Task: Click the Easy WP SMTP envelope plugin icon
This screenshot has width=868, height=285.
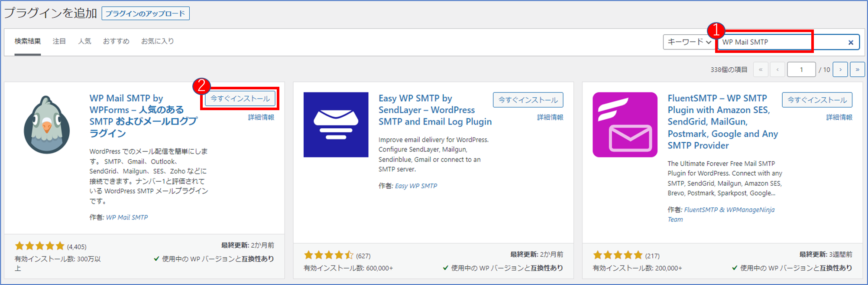Action: coord(336,124)
